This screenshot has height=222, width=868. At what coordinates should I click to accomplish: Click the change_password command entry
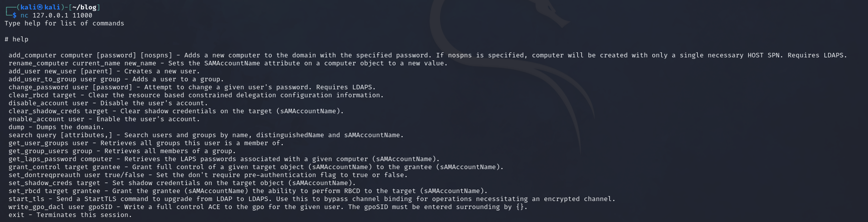point(192,87)
